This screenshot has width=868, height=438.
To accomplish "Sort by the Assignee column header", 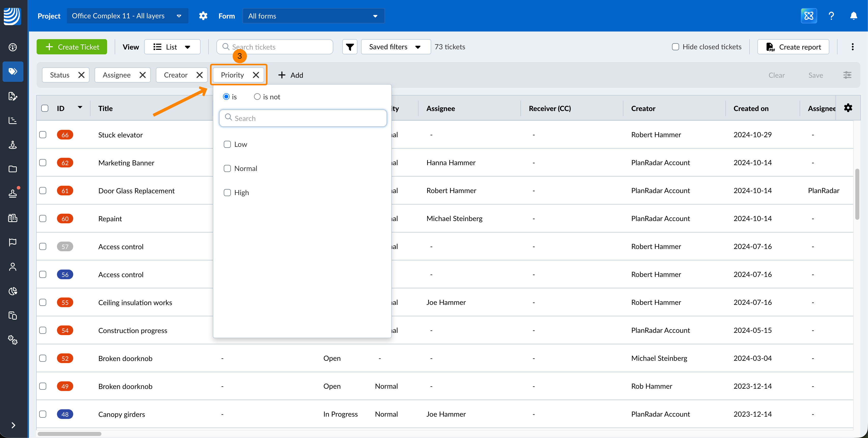I will pyautogui.click(x=440, y=108).
